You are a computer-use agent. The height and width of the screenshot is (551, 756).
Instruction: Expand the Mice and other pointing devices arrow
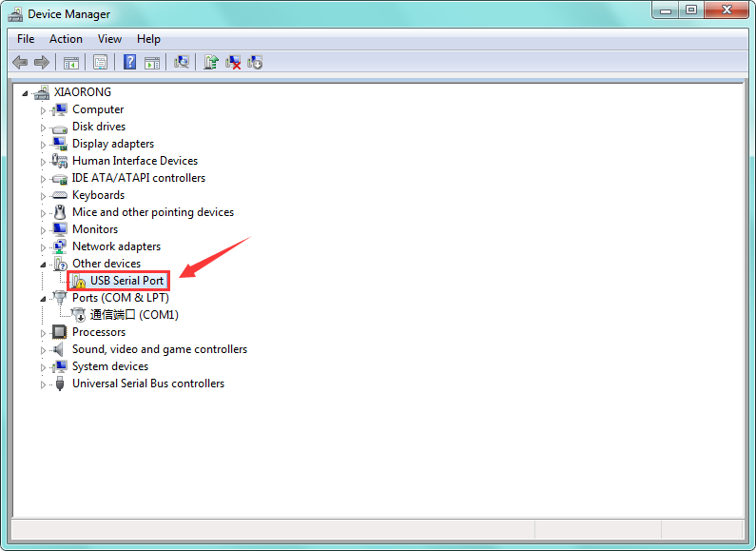coord(43,213)
